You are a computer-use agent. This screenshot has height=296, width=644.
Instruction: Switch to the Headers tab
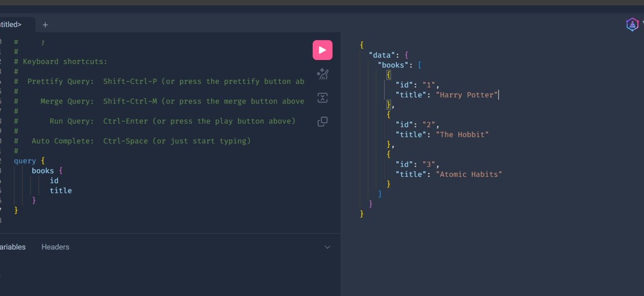point(55,247)
